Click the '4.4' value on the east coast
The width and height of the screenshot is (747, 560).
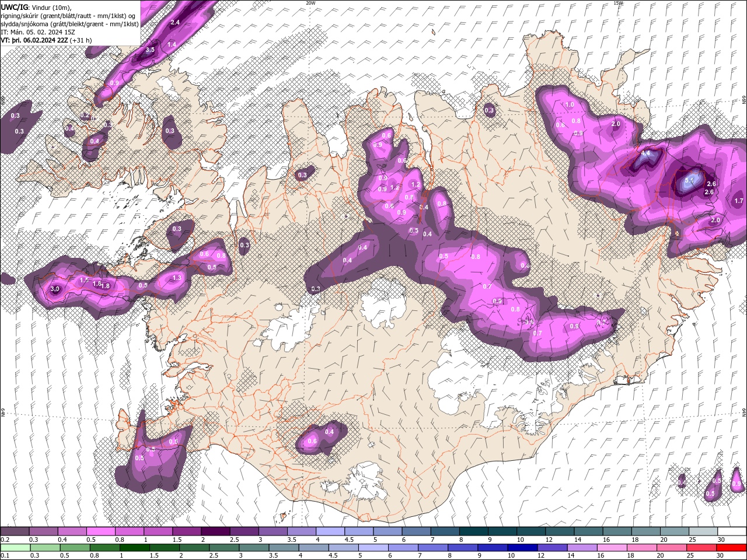tap(645, 153)
